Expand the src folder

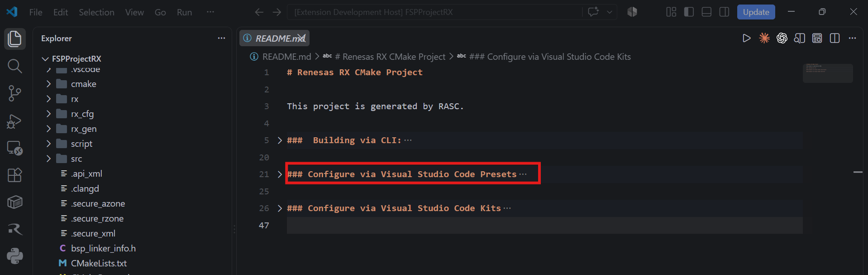48,159
